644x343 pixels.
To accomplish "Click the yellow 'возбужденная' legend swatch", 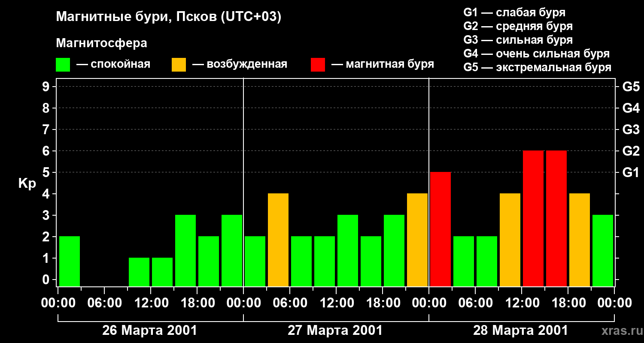I will (x=179, y=65).
